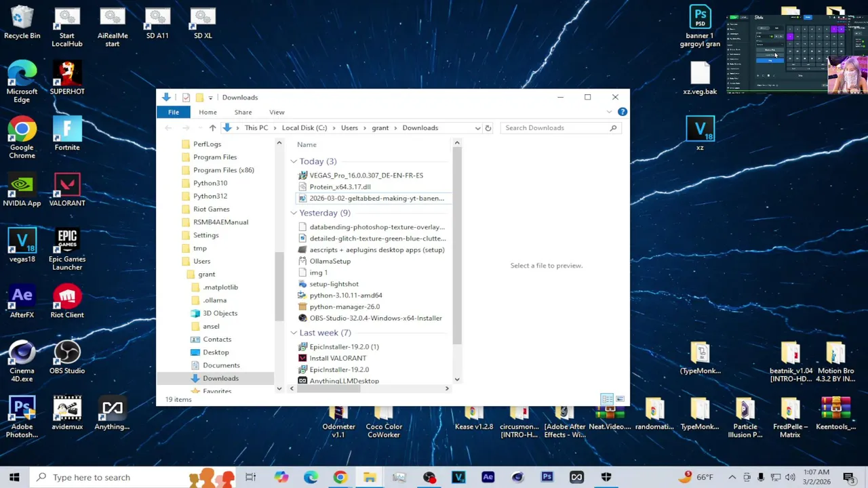Open Windows Security from taskbar

pos(606,477)
